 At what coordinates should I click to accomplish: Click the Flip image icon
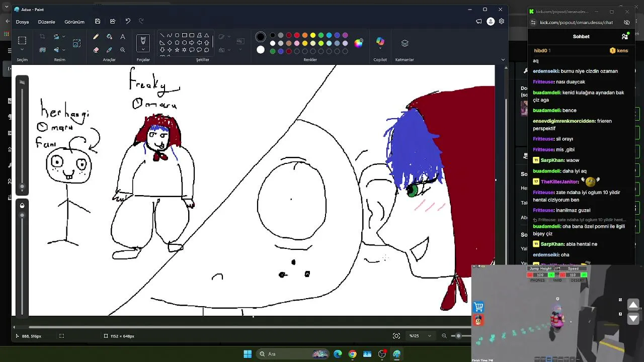click(56, 50)
